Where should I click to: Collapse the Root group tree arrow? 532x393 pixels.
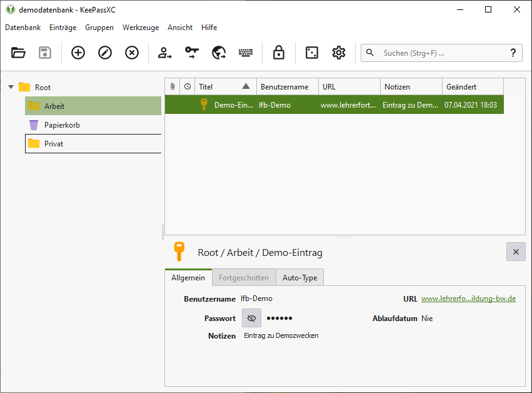[11, 87]
